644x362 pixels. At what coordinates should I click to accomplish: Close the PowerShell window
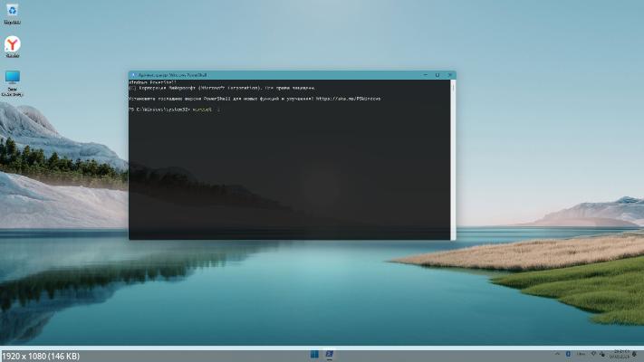449,75
